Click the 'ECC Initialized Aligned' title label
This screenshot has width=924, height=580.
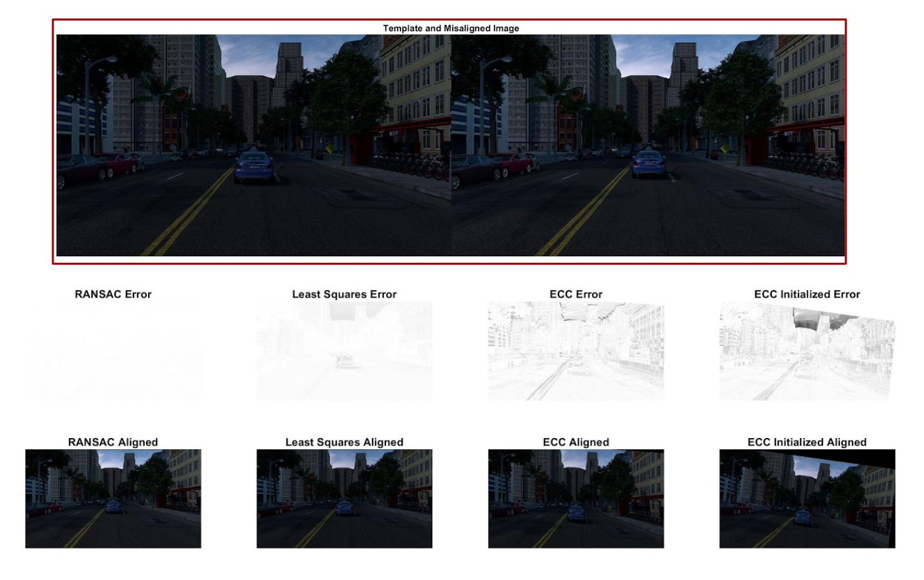pyautogui.click(x=807, y=443)
